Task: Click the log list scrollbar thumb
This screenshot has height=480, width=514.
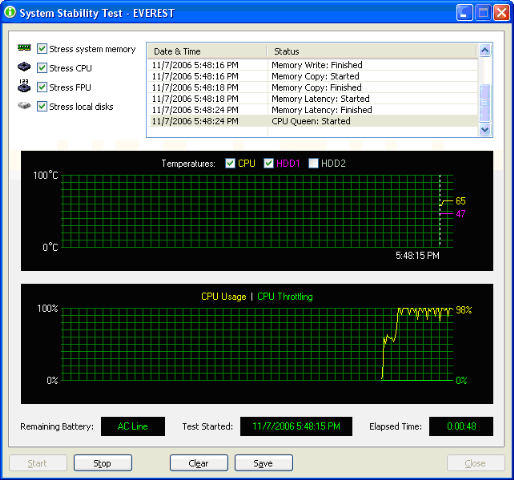Action: click(x=485, y=103)
